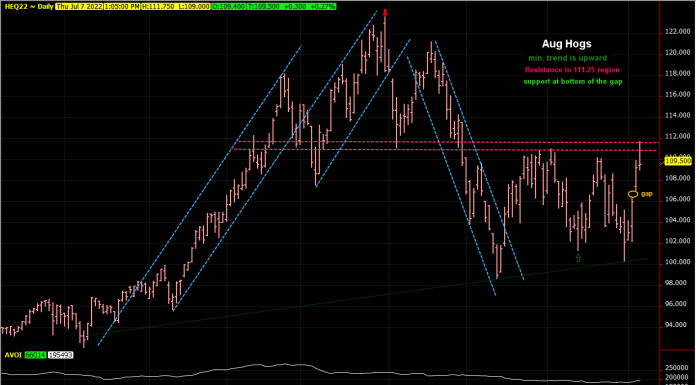Click the red down arrow at chart peak
The image size is (696, 385).
(385, 12)
